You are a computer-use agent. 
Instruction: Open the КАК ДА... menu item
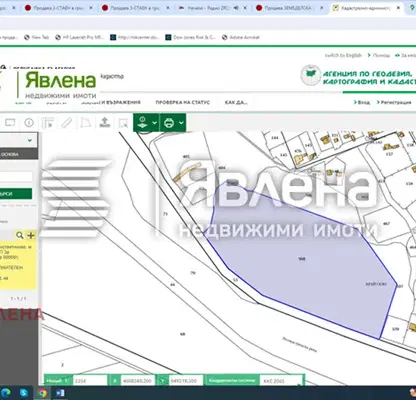point(236,102)
